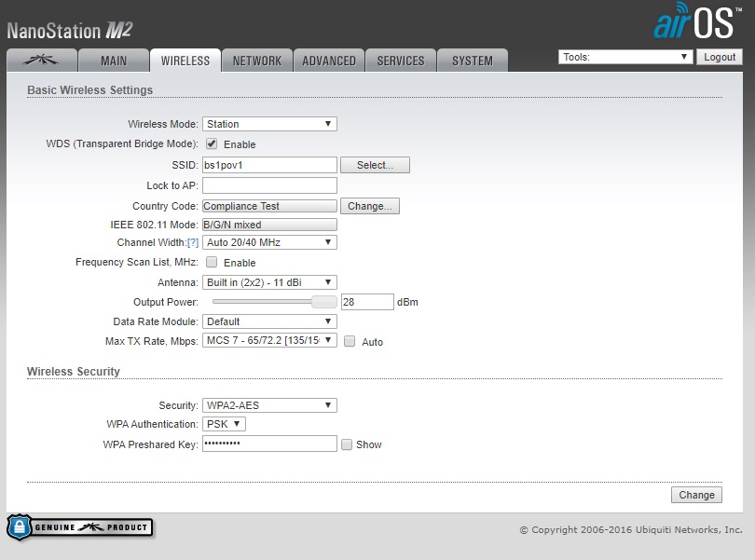The height and width of the screenshot is (560, 755).
Task: Check Show WPA Preshared Key box
Action: [x=347, y=444]
